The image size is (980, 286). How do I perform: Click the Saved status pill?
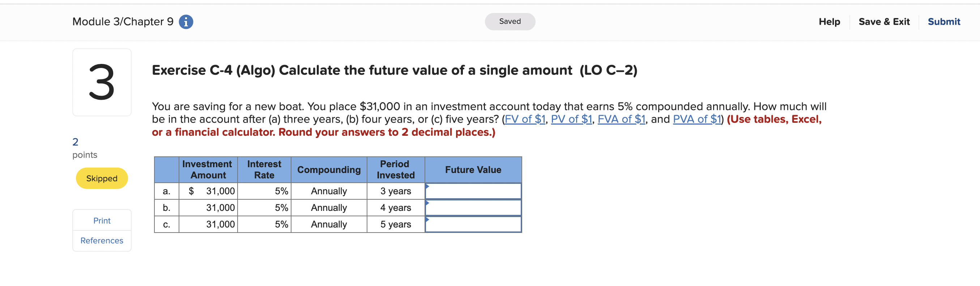pos(510,21)
